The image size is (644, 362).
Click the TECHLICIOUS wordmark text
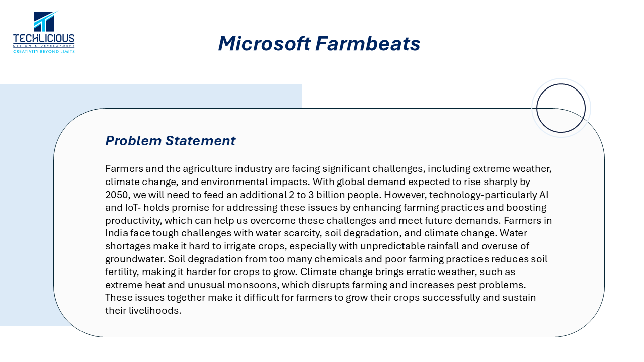click(x=44, y=39)
